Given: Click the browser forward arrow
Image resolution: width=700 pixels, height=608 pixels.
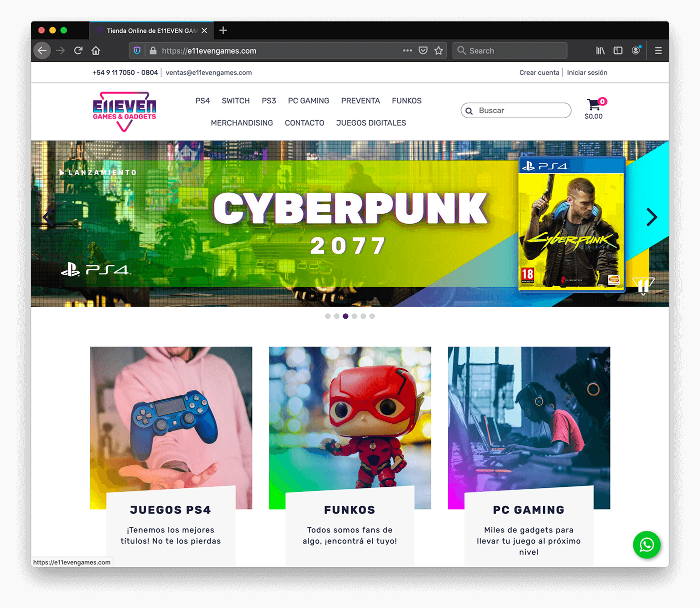Looking at the screenshot, I should click(x=60, y=51).
